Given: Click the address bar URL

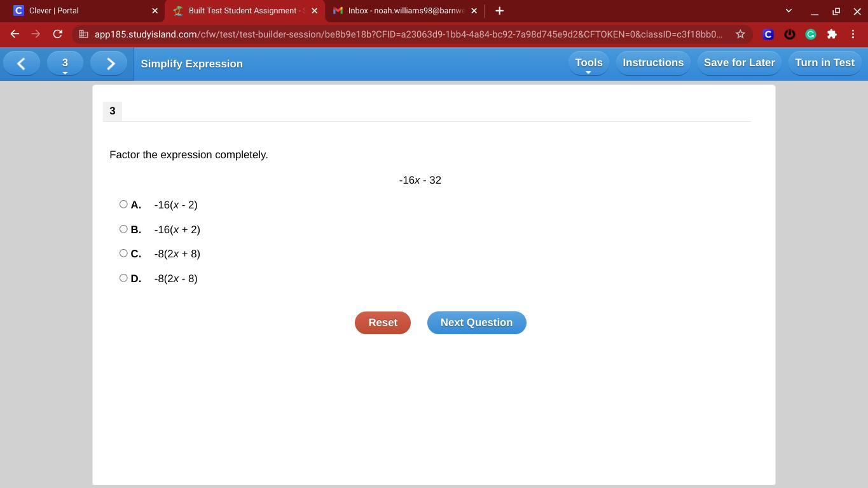Looking at the screenshot, I should (408, 34).
